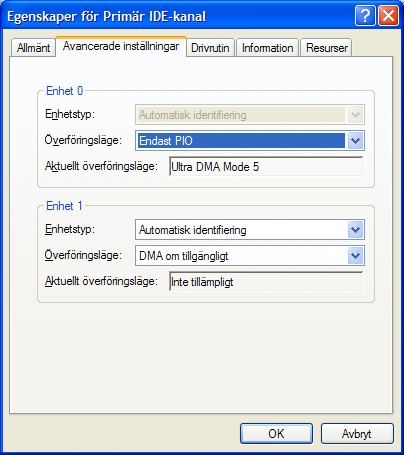Go to the Information tab
The height and width of the screenshot is (455, 404).
pos(267,48)
